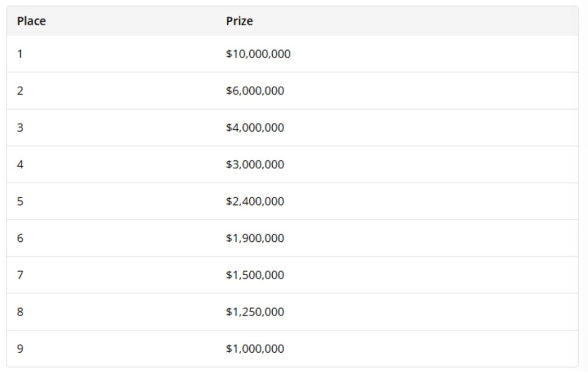Click place number 7 in the table
Image resolution: width=588 pixels, height=374 pixels.
coord(20,275)
